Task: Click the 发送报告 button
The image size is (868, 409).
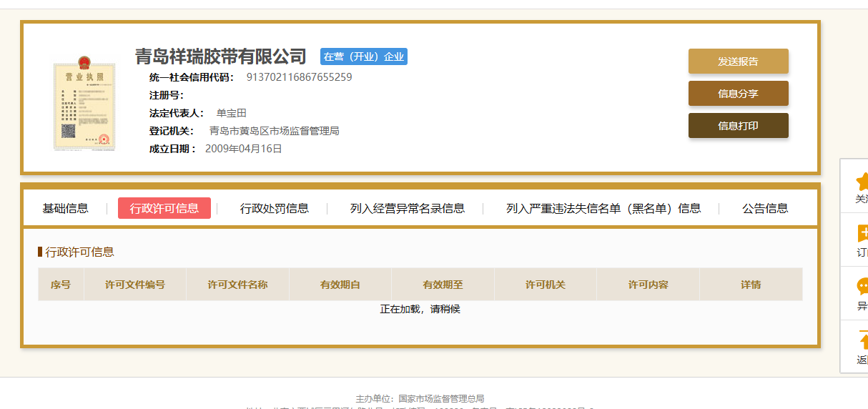Action: pos(738,61)
